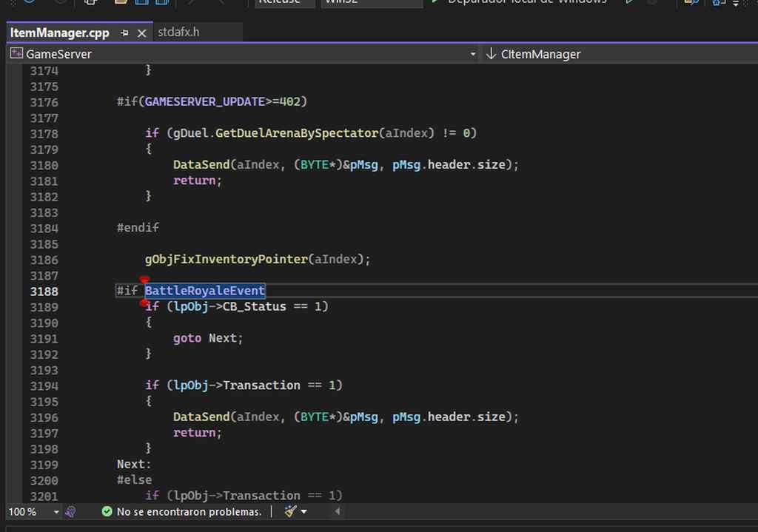Click the purple IntelliCode icon in status strip

tap(70, 512)
